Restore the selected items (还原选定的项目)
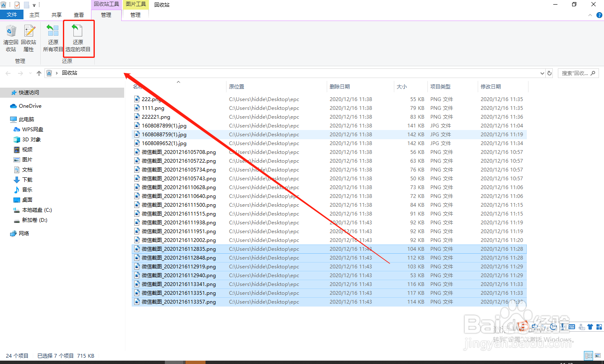The image size is (604, 364). tap(78, 38)
